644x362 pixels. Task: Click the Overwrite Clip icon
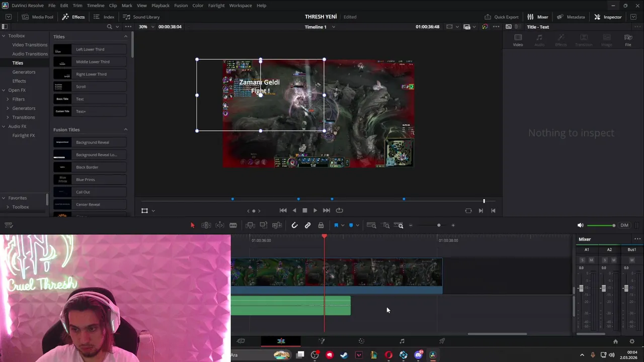(263, 225)
